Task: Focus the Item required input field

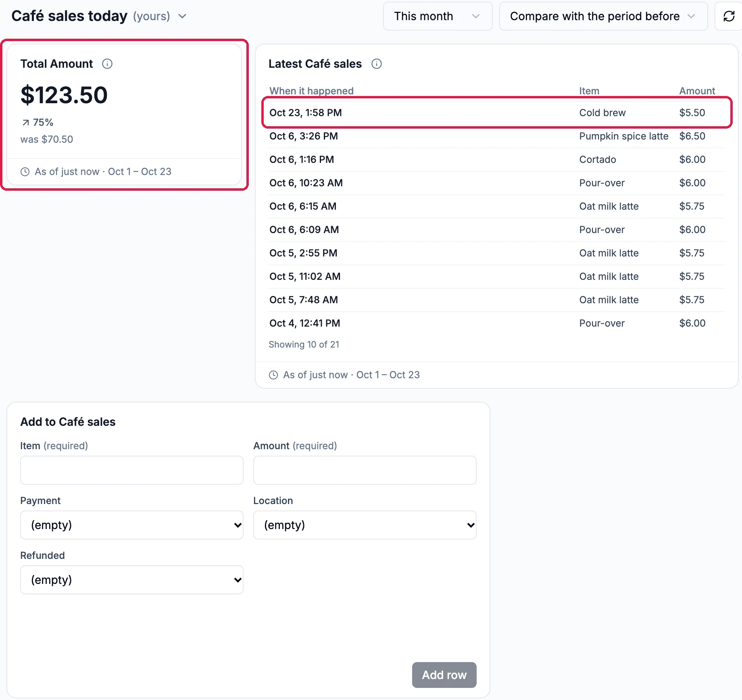Action: click(132, 470)
